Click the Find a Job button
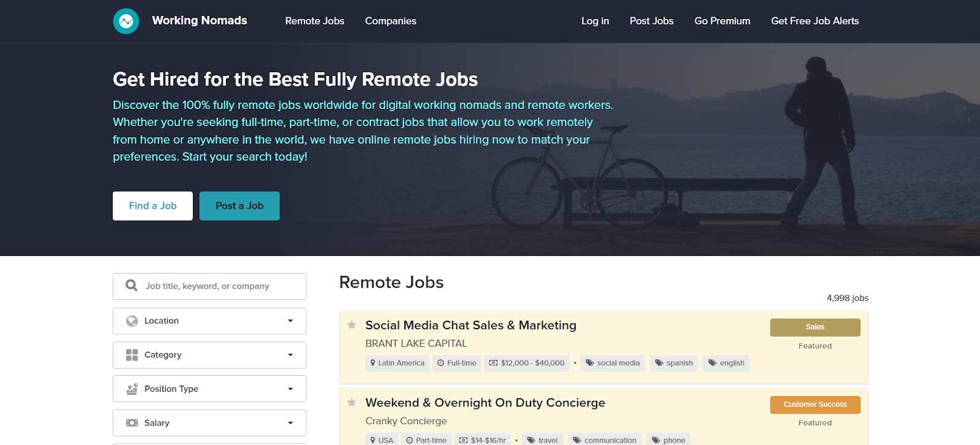Viewport: 980px width, 445px height. pos(153,206)
